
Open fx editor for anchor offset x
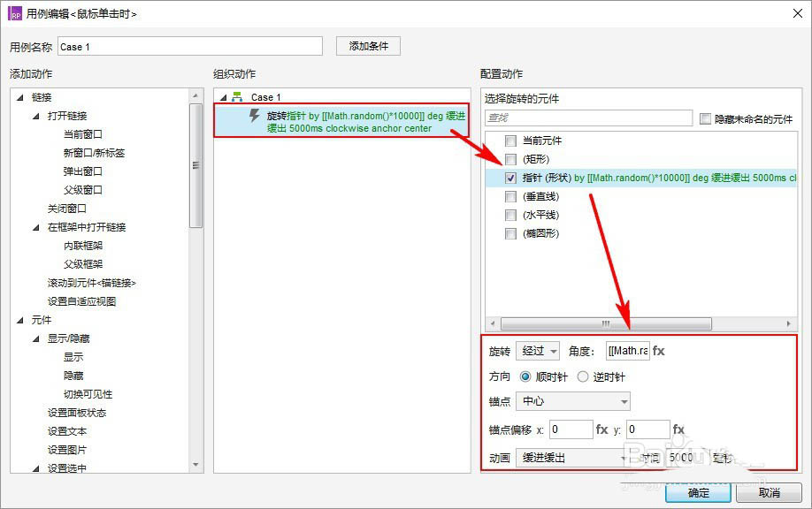click(x=601, y=429)
